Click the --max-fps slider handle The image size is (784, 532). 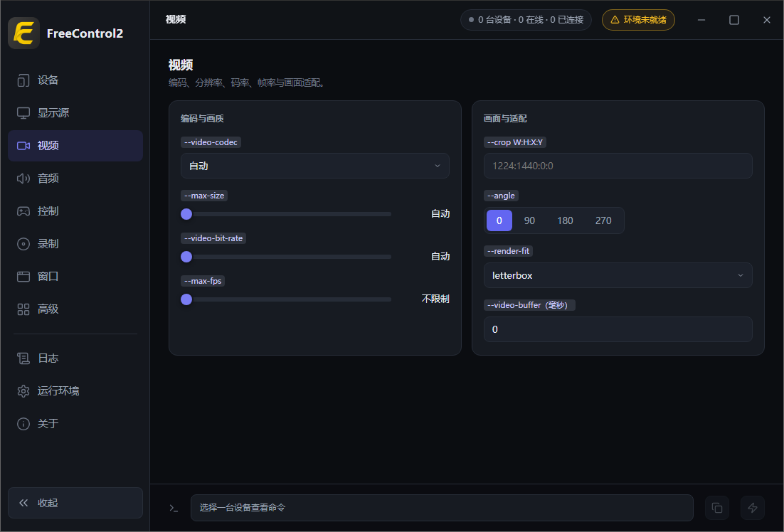pos(186,299)
